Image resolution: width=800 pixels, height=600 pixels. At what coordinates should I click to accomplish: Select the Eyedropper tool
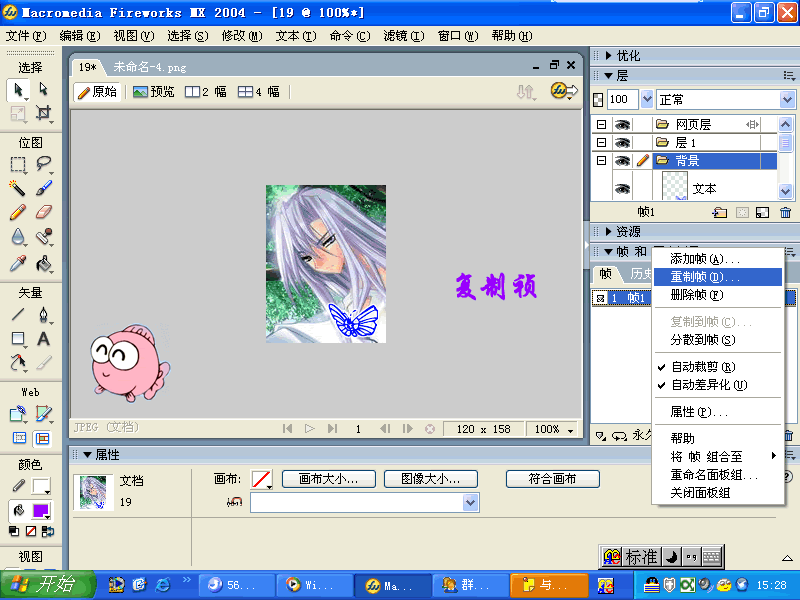tap(18, 263)
